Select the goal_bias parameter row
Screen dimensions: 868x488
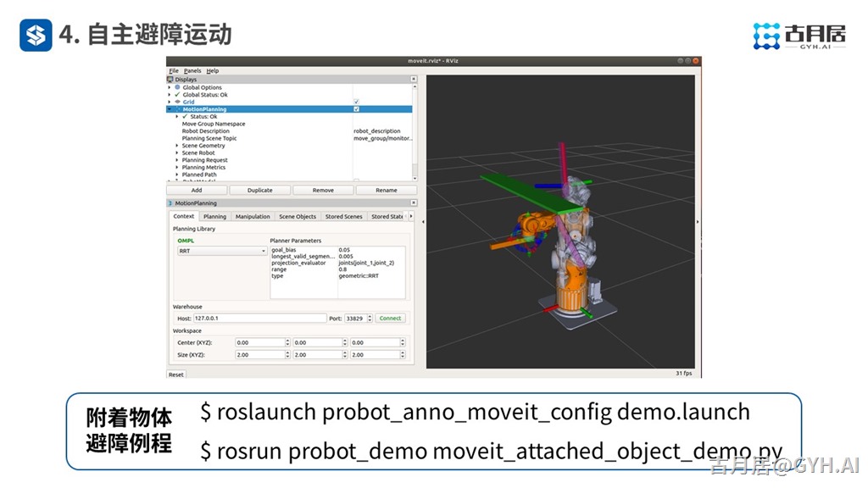tap(337, 250)
